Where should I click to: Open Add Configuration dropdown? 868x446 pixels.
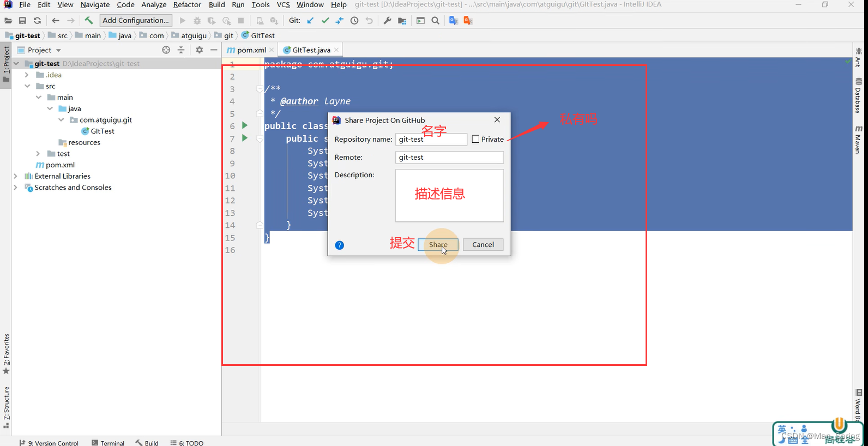[136, 21]
